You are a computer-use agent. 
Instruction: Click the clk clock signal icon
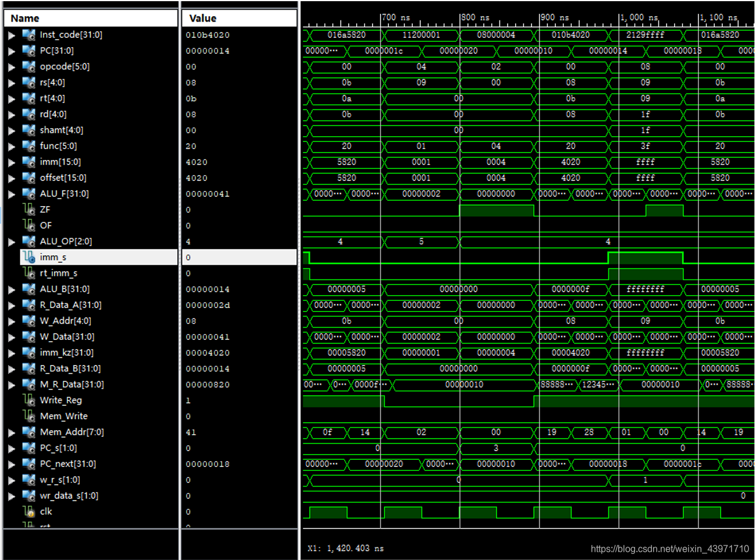point(29,512)
